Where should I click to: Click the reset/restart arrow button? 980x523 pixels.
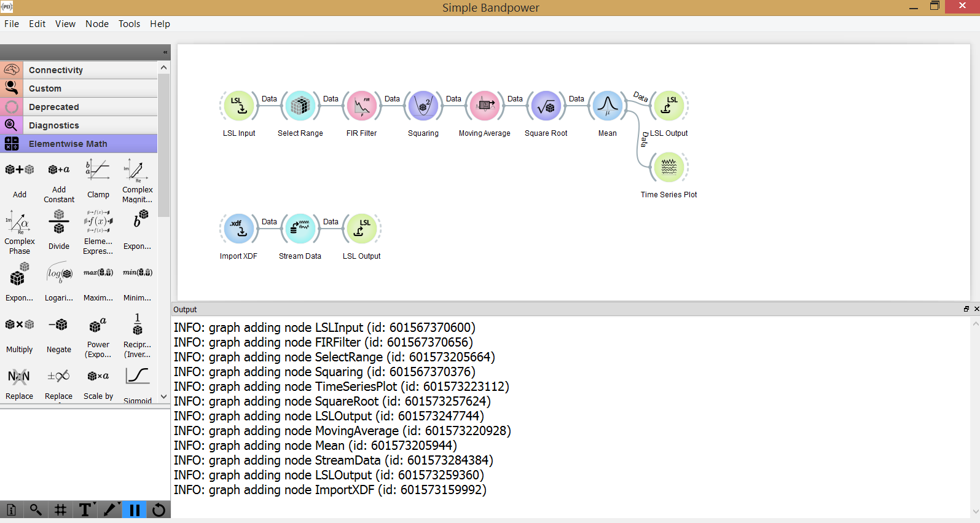click(159, 509)
